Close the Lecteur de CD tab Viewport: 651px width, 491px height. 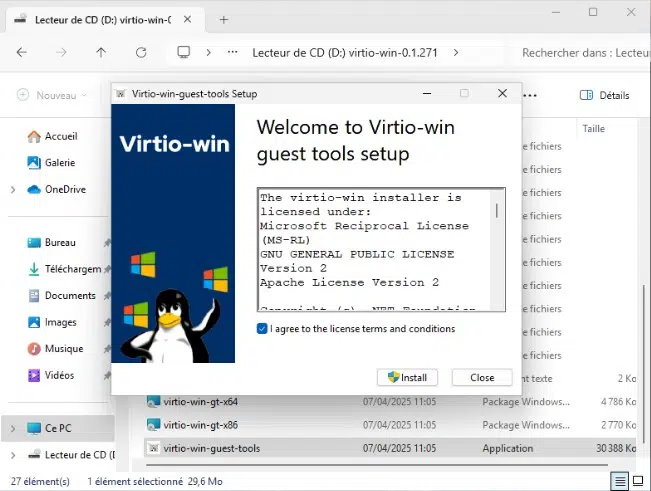pos(187,19)
